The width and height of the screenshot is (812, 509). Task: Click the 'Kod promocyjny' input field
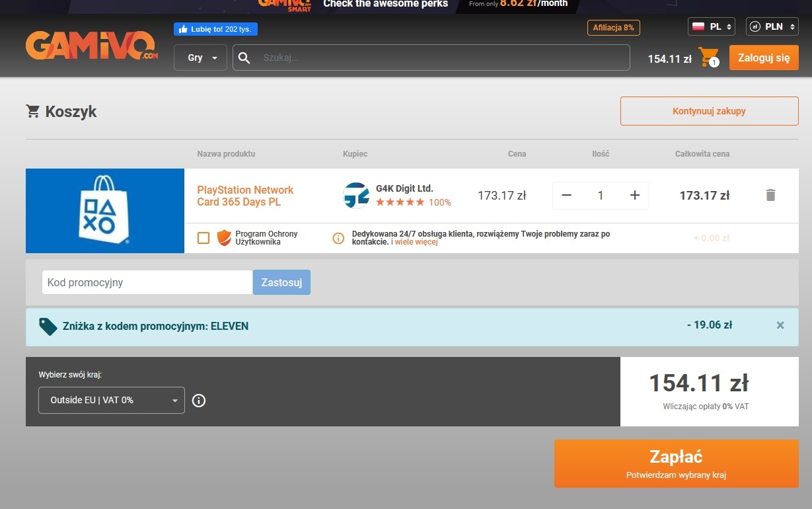(147, 282)
